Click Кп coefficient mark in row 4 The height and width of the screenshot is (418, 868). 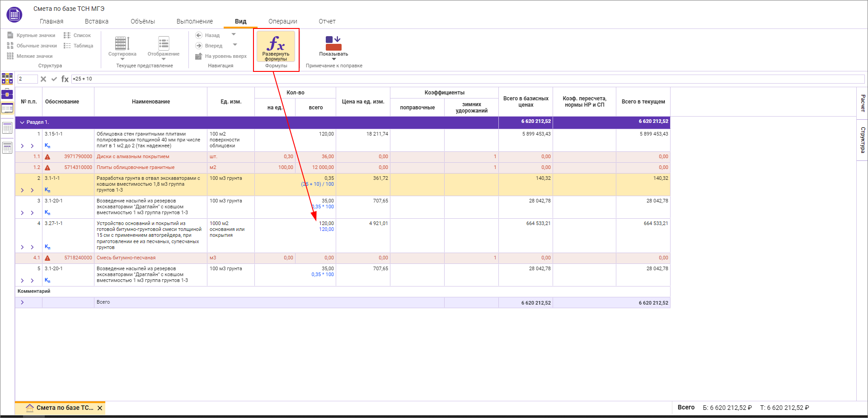(x=47, y=247)
